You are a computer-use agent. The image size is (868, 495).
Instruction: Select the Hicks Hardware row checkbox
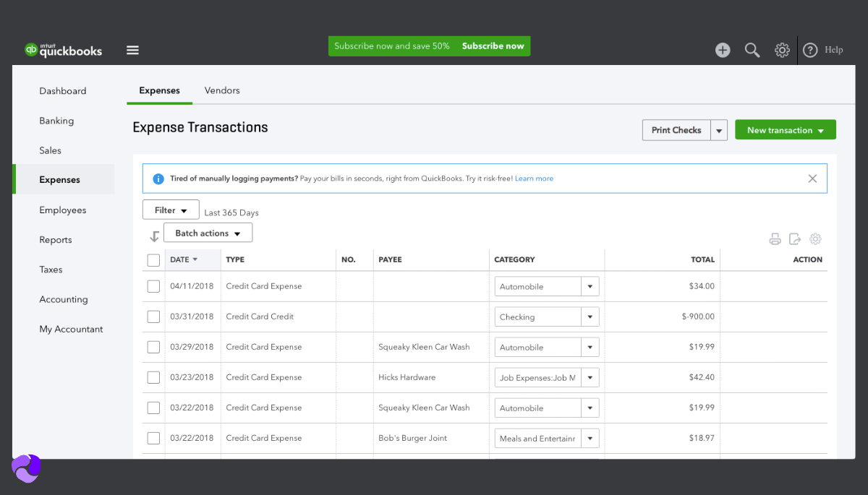pyautogui.click(x=153, y=377)
